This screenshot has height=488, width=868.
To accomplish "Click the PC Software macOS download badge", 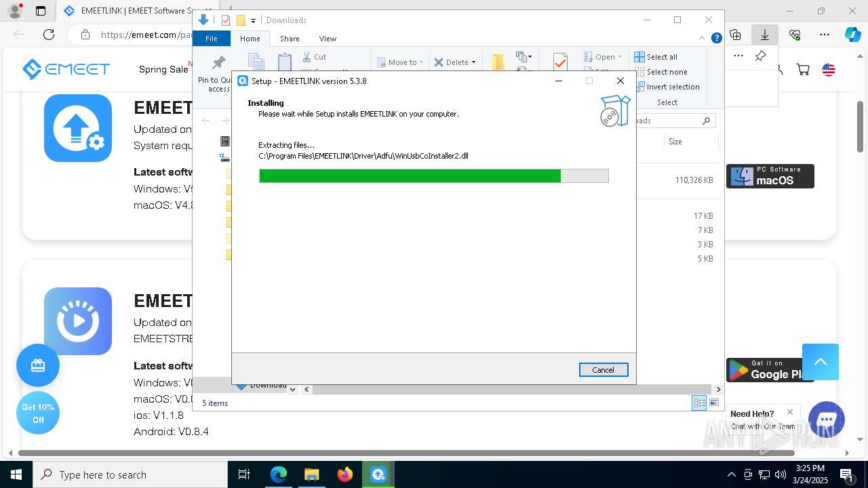I will tap(770, 176).
